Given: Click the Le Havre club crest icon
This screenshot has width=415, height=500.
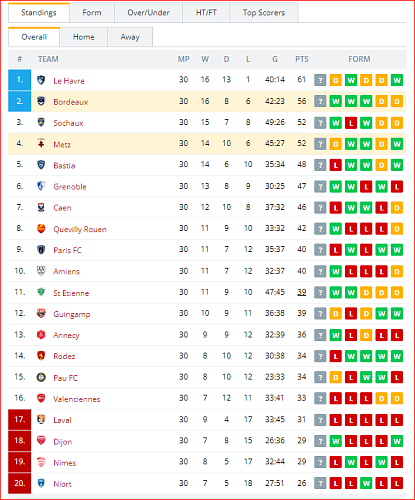Looking at the screenshot, I should click(x=41, y=80).
